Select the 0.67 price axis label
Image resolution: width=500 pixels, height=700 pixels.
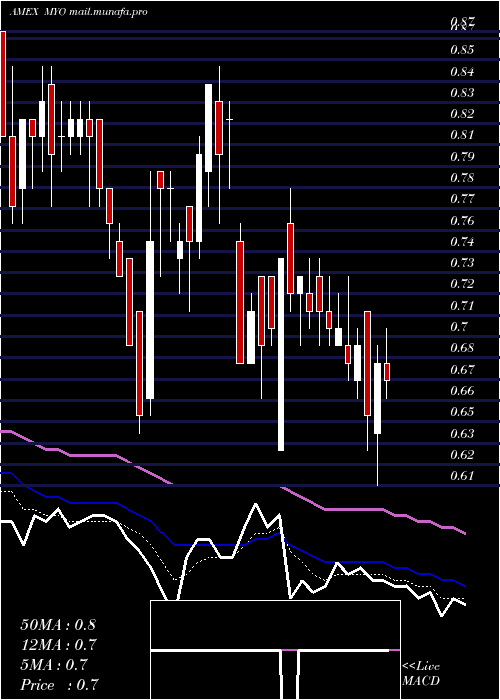pyautogui.click(x=462, y=370)
